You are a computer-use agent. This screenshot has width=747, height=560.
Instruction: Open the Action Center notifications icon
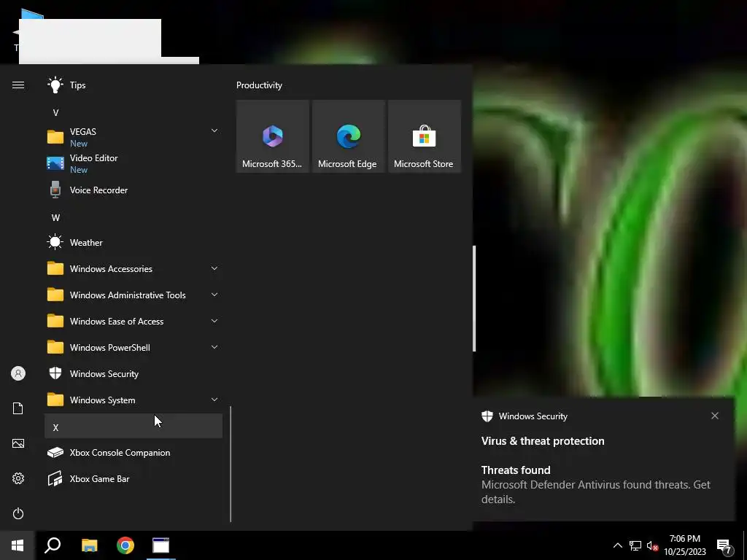coord(724,546)
